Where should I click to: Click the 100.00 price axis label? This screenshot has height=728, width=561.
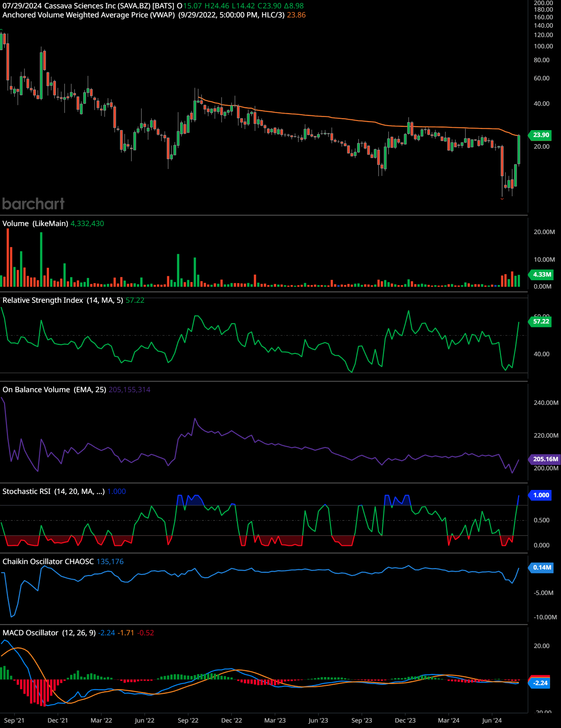point(543,46)
